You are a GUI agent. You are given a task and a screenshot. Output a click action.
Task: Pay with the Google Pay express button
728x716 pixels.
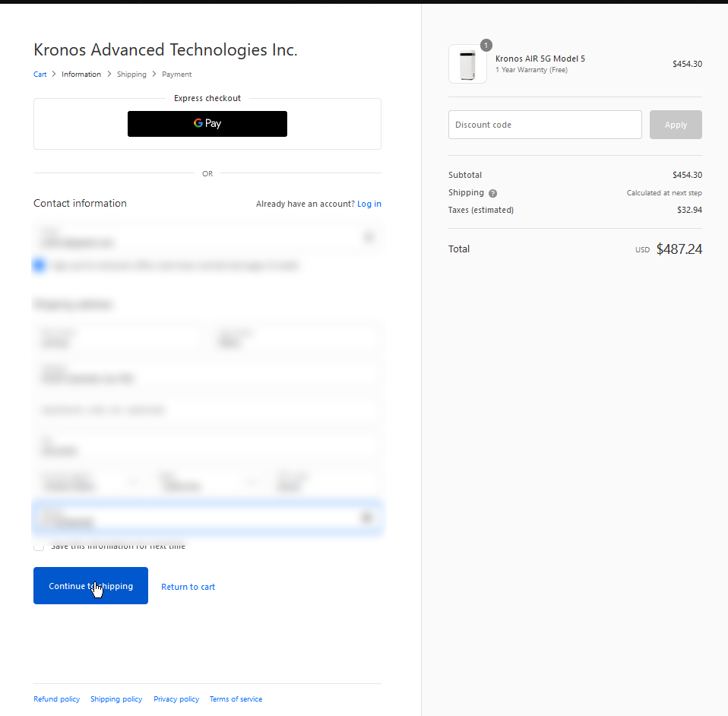point(207,124)
